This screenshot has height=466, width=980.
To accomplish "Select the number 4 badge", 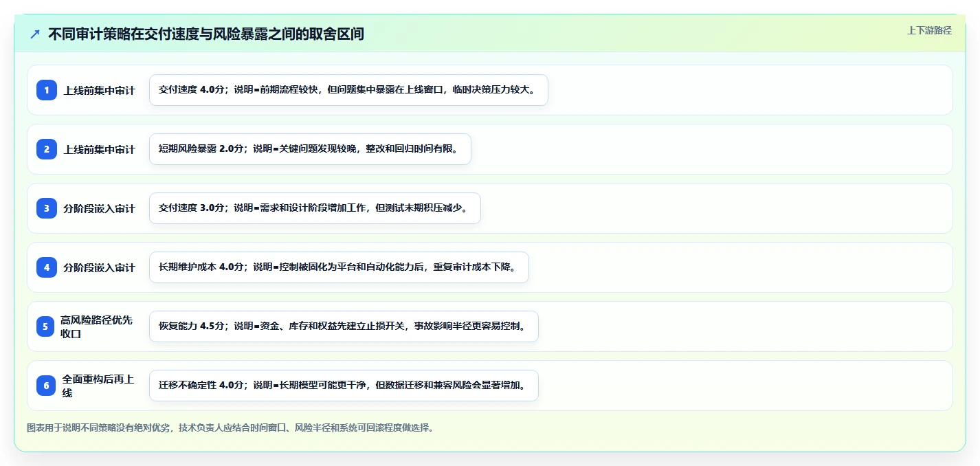I will tap(47, 267).
